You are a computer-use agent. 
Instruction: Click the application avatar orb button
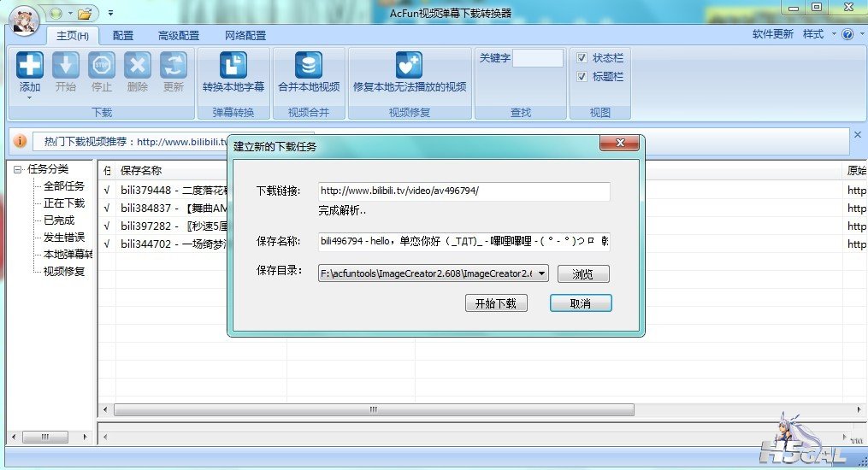point(24,21)
